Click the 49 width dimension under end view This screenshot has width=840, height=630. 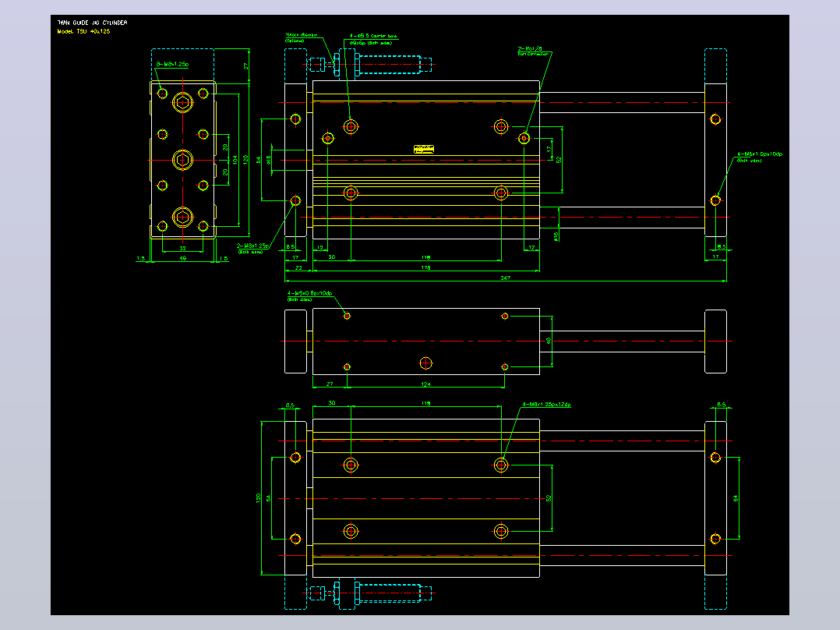point(182,258)
